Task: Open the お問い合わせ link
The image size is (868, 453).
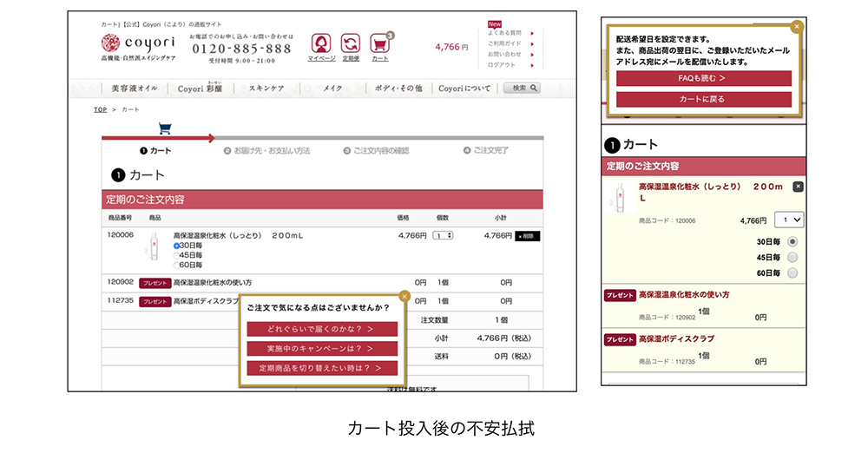Action: tap(504, 55)
